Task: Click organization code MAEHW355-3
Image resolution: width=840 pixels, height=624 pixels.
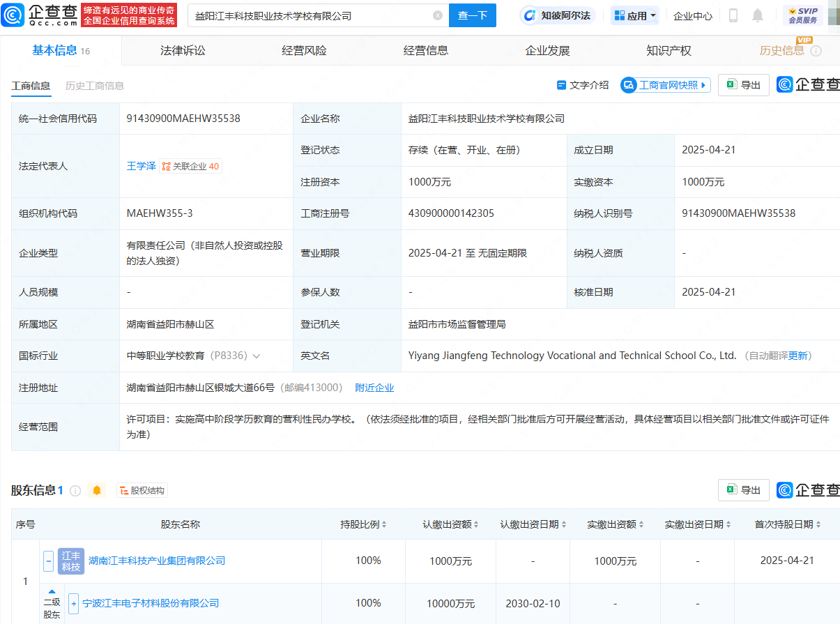Action: tap(160, 213)
